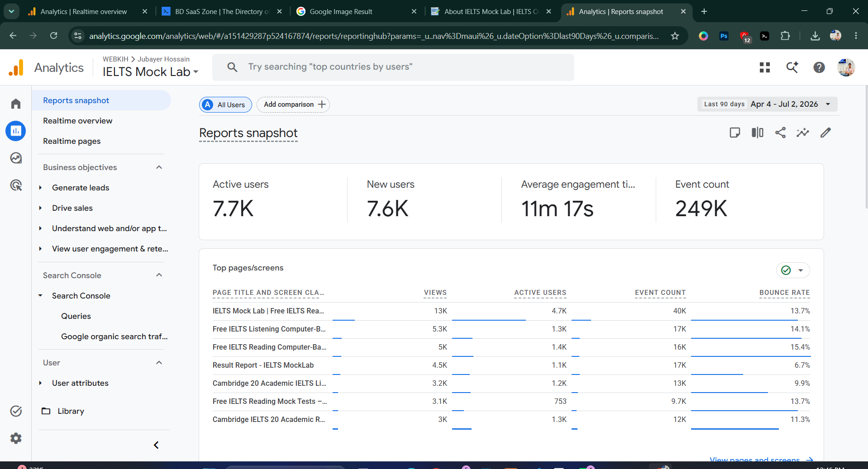Click the Add comparison button
This screenshot has width=868, height=469.
(x=293, y=104)
